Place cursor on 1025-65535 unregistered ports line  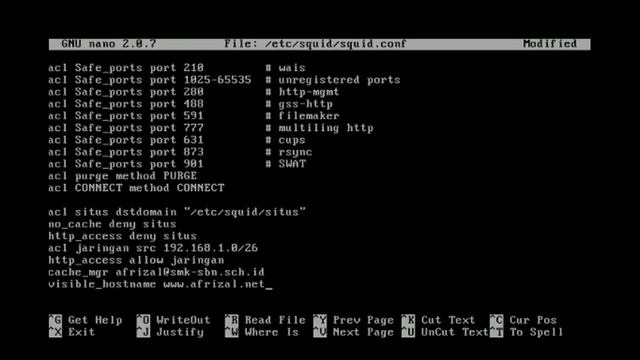224,80
